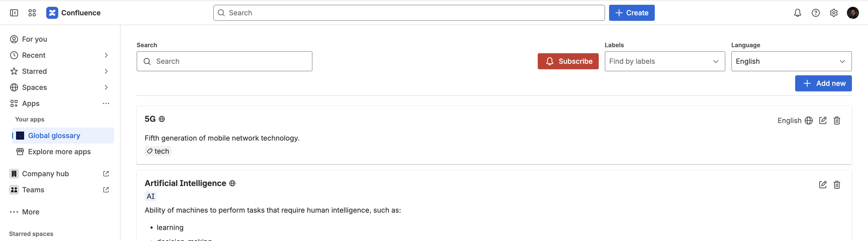868x241 pixels.
Task: Open your profile avatar menu
Action: click(853, 13)
